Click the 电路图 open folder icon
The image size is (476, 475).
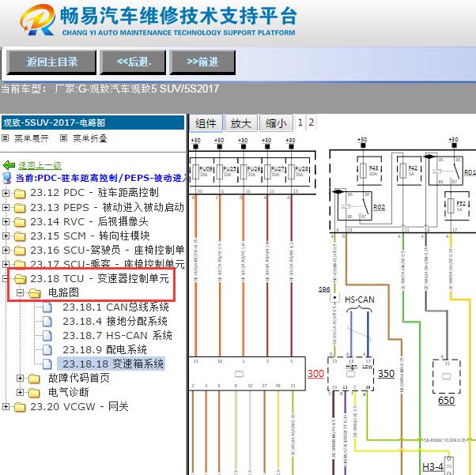pyautogui.click(x=34, y=293)
